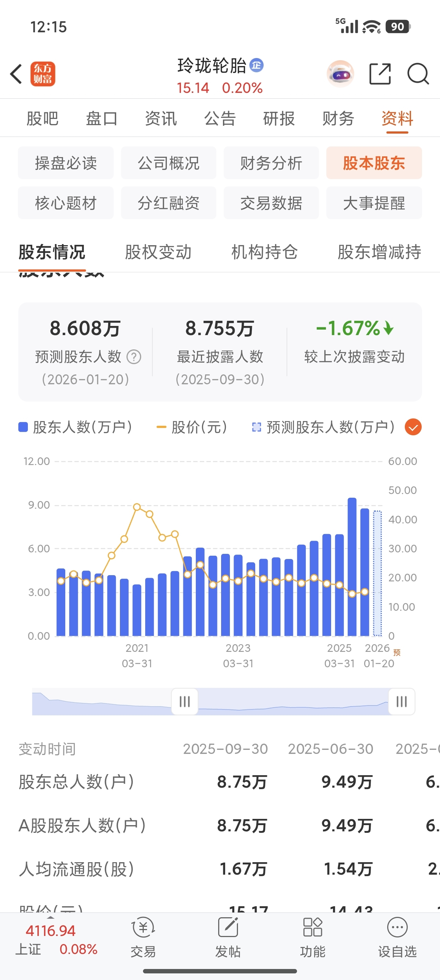Screen dimensions: 440x980
Task: Switch to the 股吧 tab
Action: click(x=43, y=118)
